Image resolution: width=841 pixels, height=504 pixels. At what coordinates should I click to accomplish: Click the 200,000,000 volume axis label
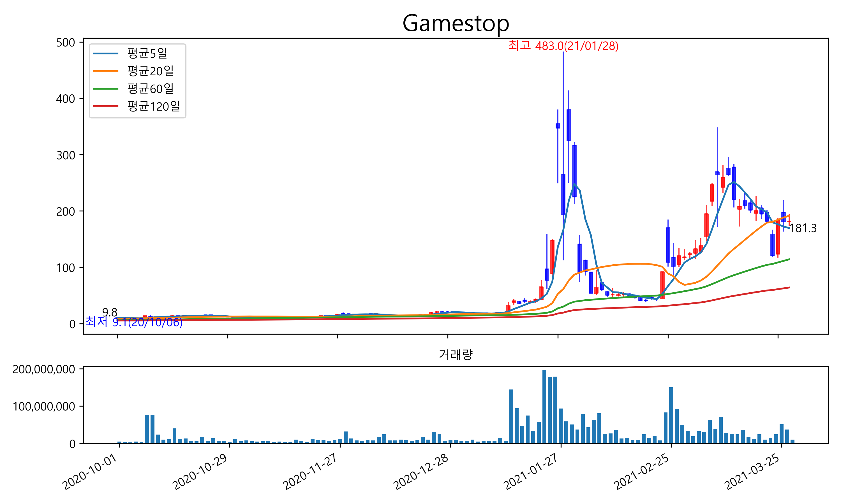click(x=43, y=369)
